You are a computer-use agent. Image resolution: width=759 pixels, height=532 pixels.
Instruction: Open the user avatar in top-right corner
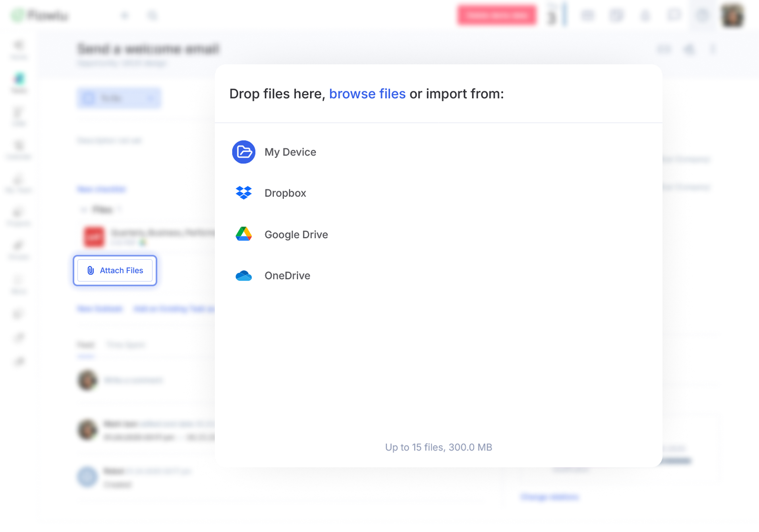click(732, 16)
